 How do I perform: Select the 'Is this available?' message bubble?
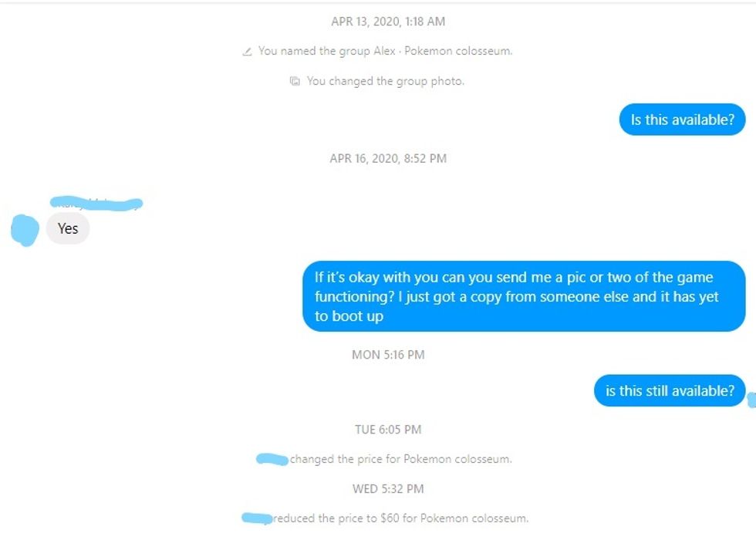[x=682, y=120]
